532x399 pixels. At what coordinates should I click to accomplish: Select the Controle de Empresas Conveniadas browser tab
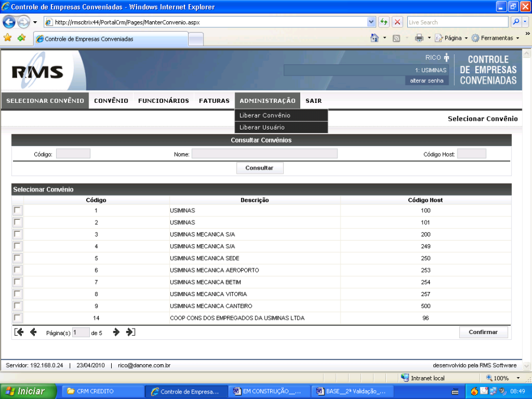(111, 39)
